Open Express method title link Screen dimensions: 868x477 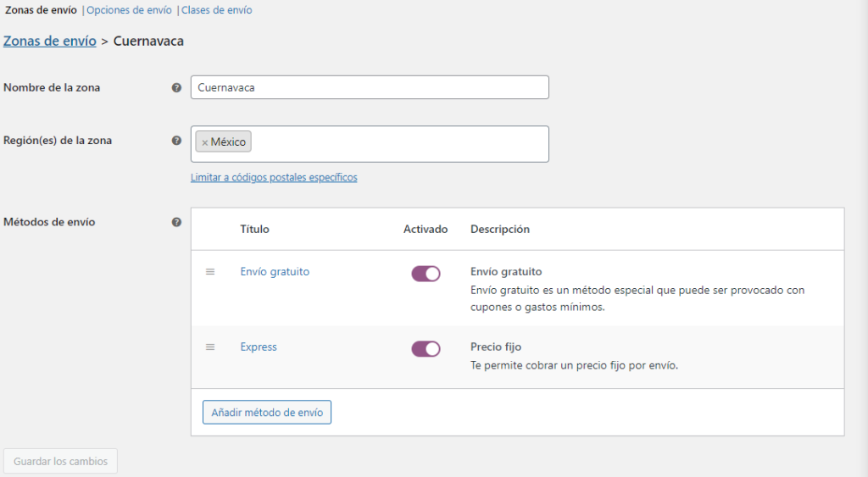(x=259, y=347)
